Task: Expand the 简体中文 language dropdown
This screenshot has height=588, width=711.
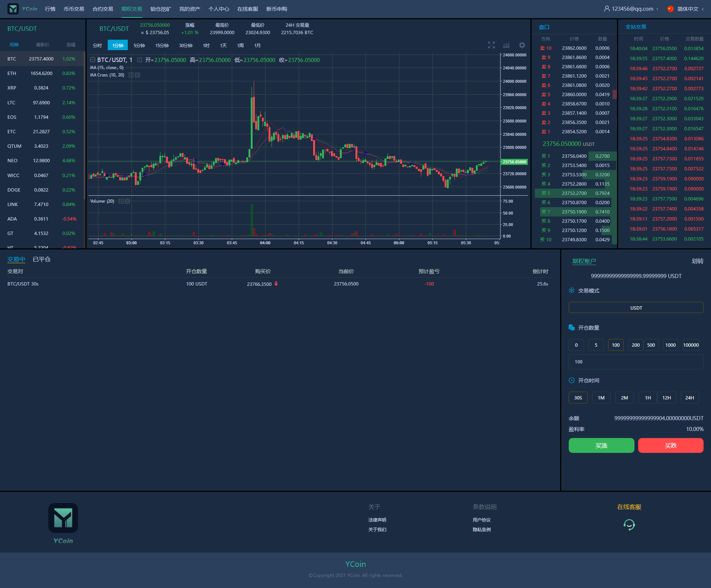Action: [x=687, y=9]
